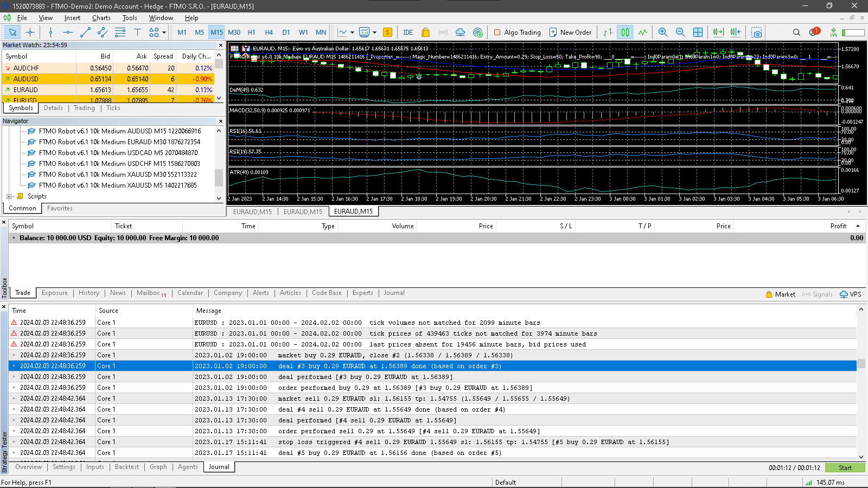Switch chart to W1 timeframe
The height and width of the screenshot is (488, 868).
pos(303,32)
